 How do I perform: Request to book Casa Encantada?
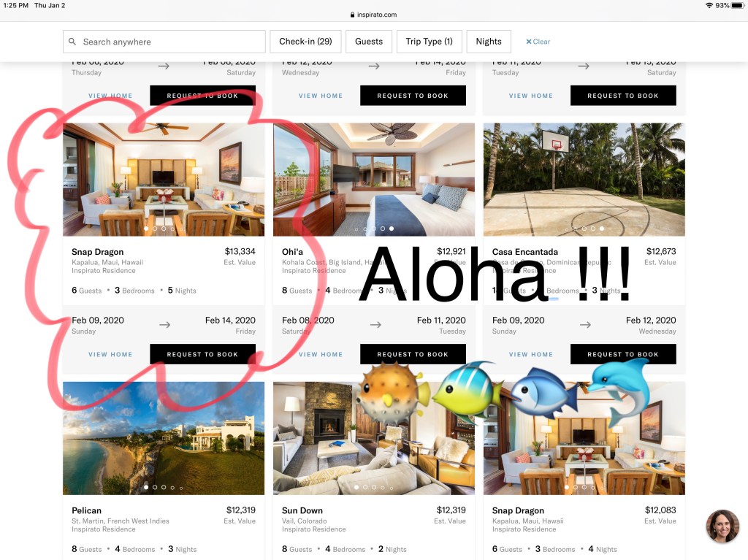pos(623,354)
